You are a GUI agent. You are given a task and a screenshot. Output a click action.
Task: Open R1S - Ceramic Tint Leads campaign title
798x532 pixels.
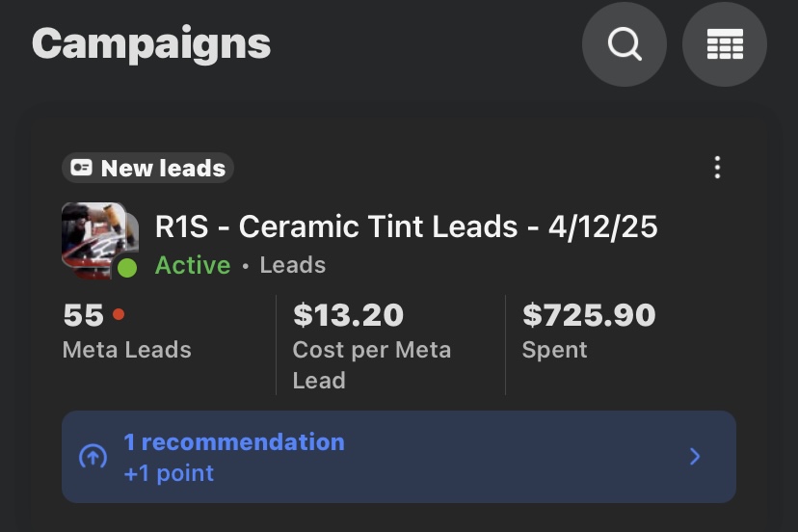406,226
